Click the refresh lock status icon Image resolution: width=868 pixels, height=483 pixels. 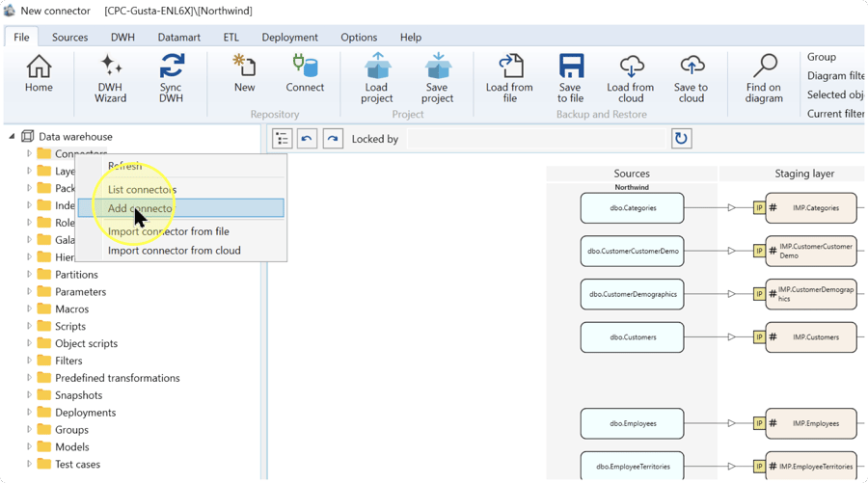click(x=682, y=138)
